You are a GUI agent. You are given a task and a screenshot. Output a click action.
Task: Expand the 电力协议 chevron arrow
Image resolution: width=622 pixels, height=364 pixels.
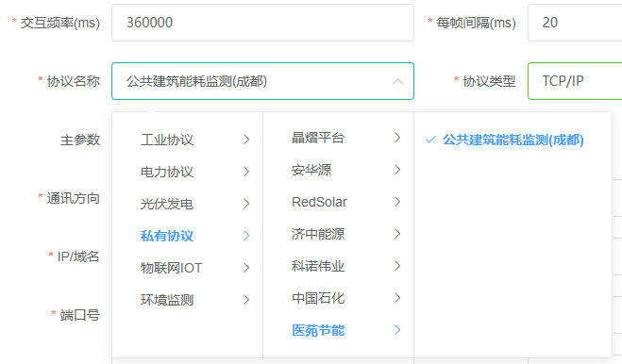(x=246, y=172)
